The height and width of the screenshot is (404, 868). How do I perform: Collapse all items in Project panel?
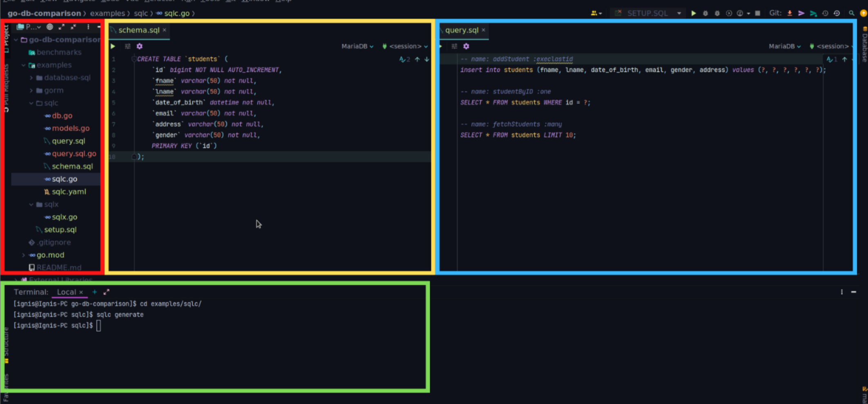(74, 27)
